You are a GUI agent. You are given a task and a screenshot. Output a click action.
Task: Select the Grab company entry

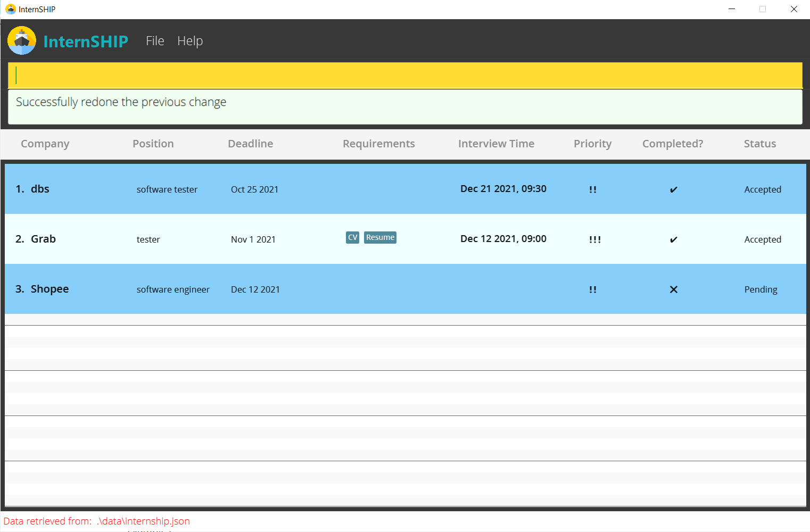(406, 239)
